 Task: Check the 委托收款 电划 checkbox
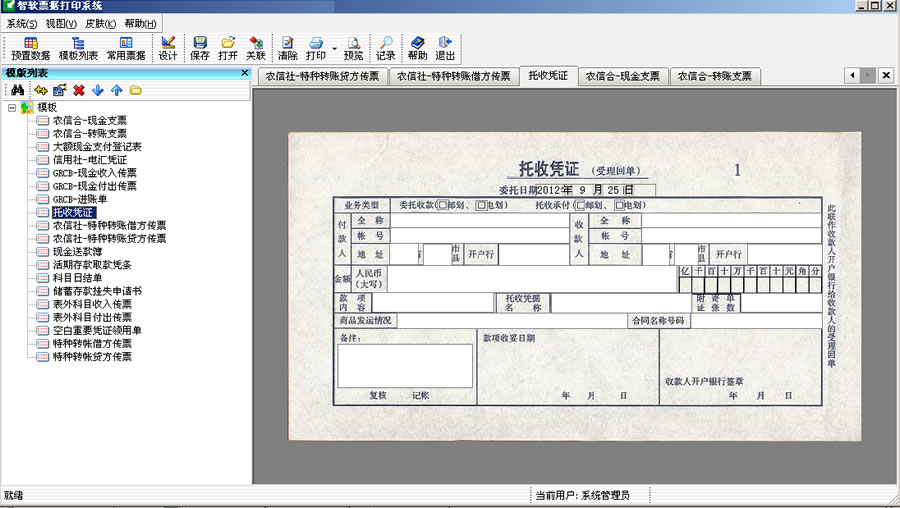coord(482,205)
